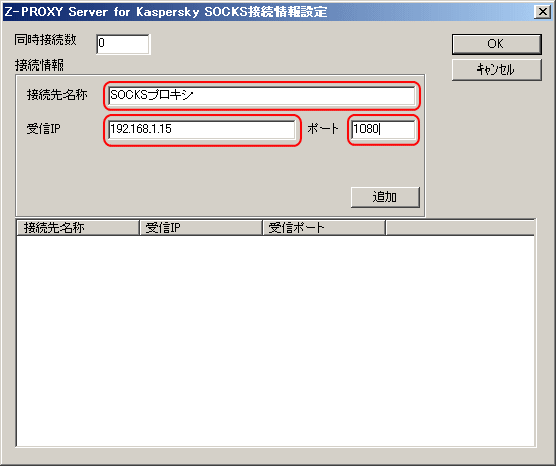
Task: Sort by the 受信IP column header
Action: point(201,228)
